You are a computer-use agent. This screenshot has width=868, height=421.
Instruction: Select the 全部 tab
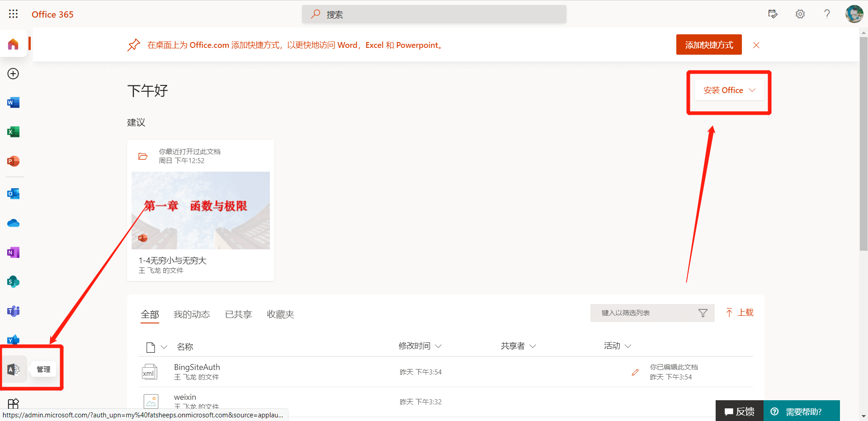150,314
